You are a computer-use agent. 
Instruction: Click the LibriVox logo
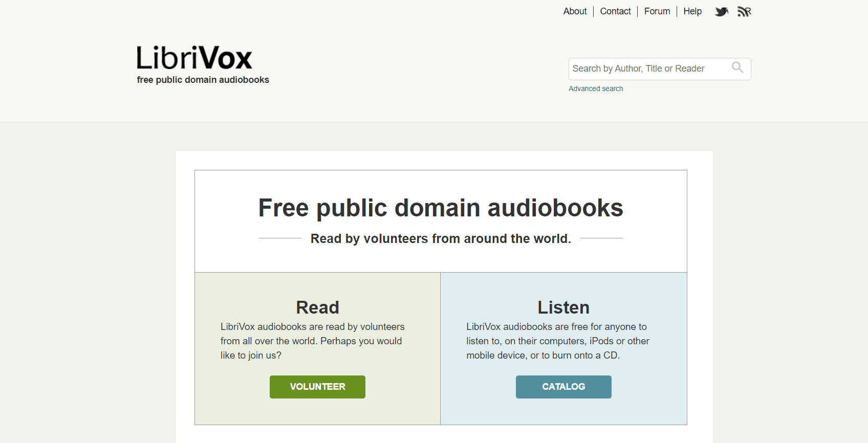194,58
